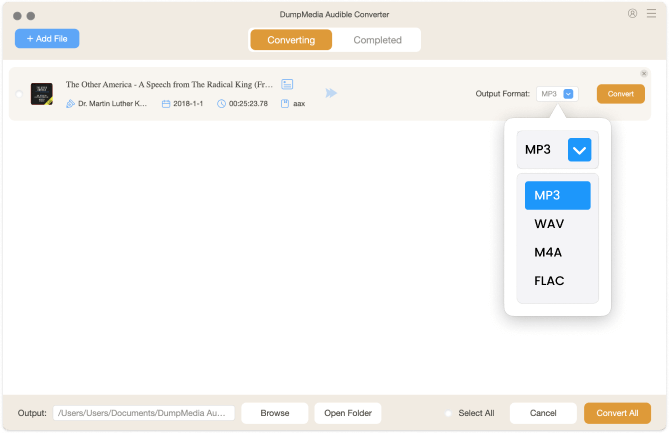
Task: Open the ID3 tag editor icon
Action: 287,84
